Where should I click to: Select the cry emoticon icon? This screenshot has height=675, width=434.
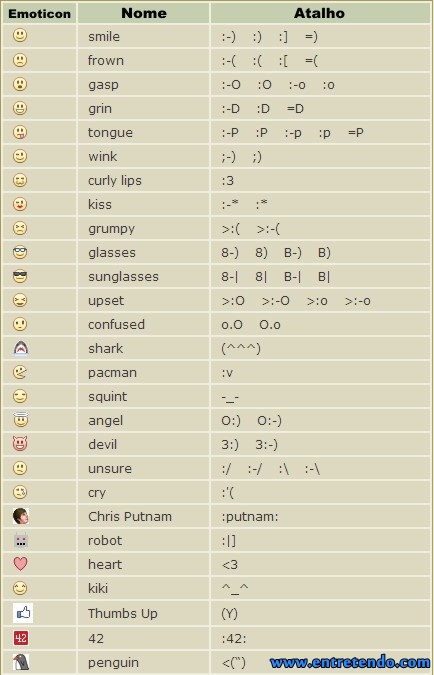(20, 492)
